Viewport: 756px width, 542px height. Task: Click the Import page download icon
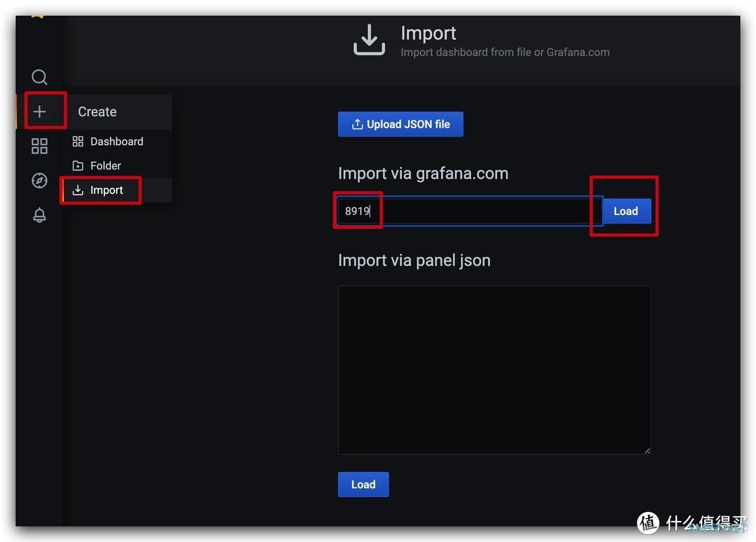(370, 39)
